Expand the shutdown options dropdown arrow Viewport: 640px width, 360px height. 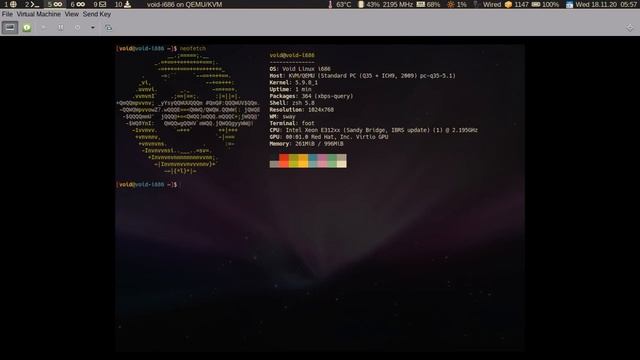pos(93,28)
